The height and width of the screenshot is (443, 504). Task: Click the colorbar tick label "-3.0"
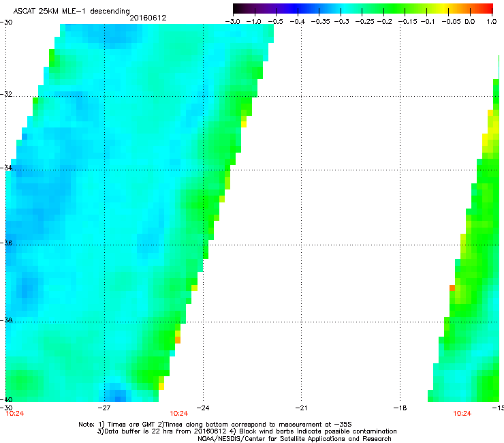[232, 22]
